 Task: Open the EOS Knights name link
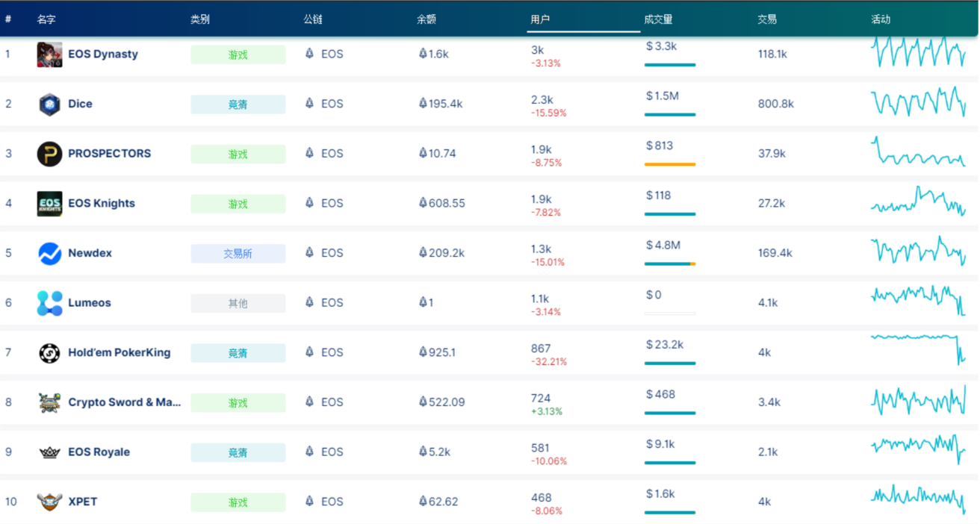pos(102,204)
